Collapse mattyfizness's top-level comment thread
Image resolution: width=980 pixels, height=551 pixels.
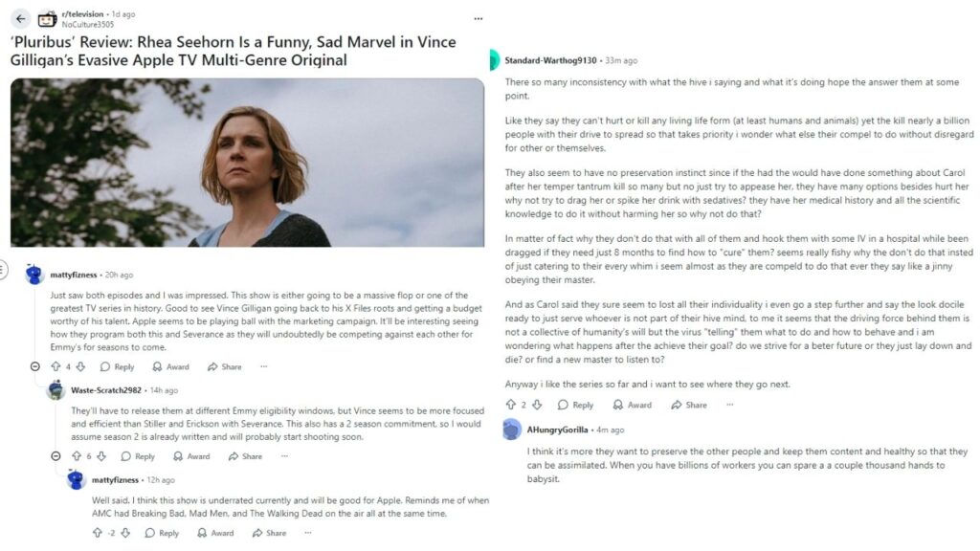(x=34, y=366)
